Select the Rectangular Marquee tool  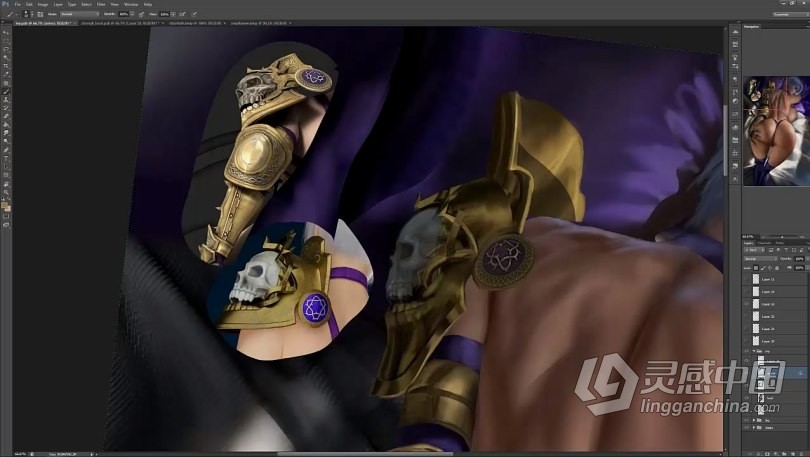coord(6,41)
